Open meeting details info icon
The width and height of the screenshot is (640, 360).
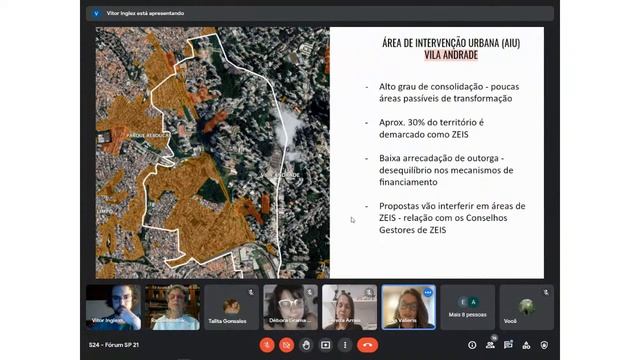(x=472, y=345)
